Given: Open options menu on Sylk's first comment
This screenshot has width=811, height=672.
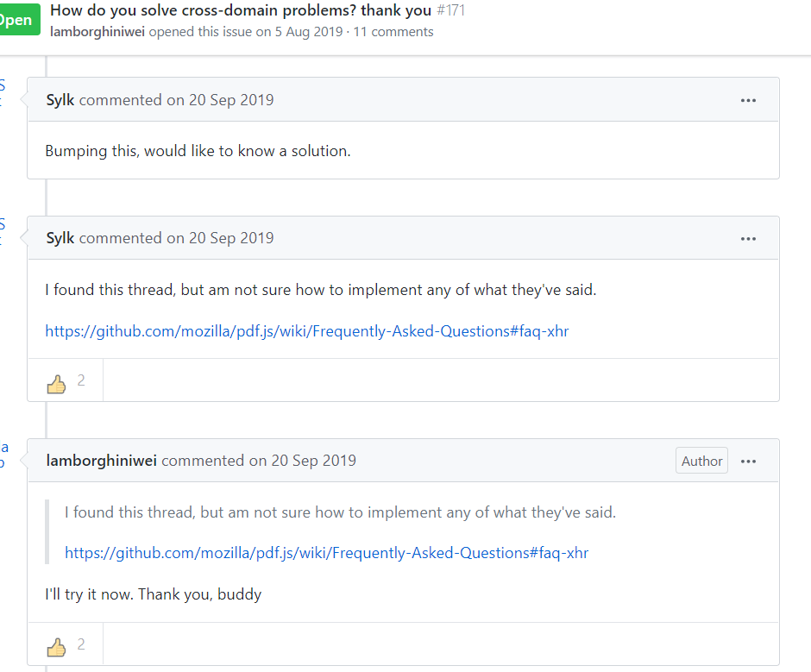Looking at the screenshot, I should click(748, 100).
